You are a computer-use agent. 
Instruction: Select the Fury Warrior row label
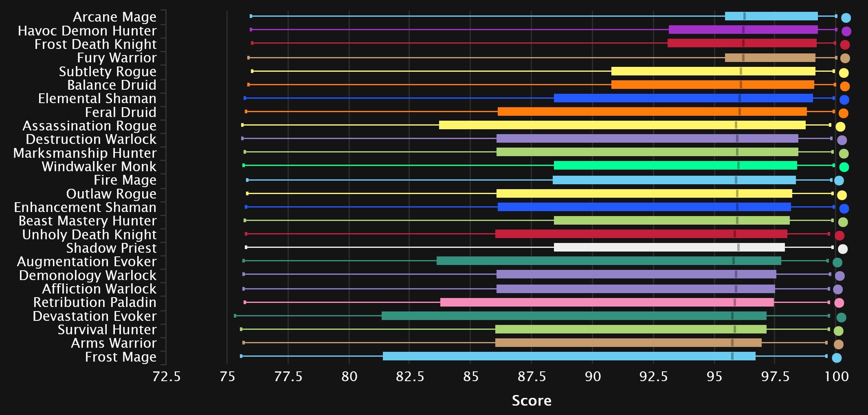[x=116, y=58]
